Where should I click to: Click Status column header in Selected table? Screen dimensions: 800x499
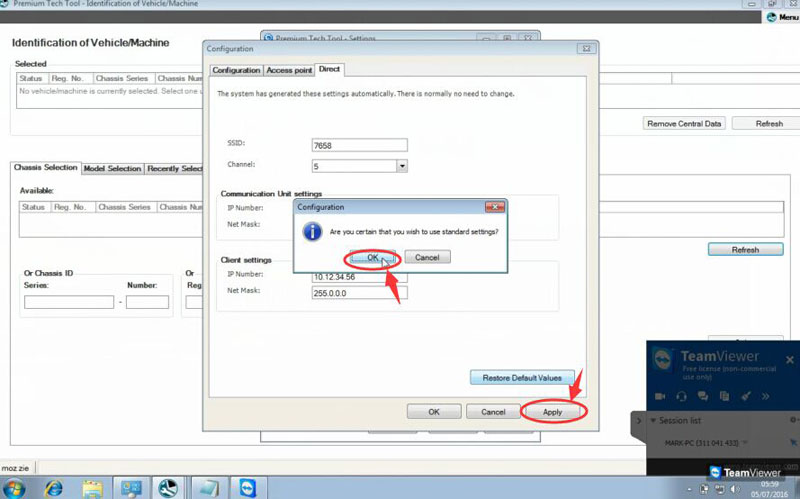pyautogui.click(x=33, y=79)
